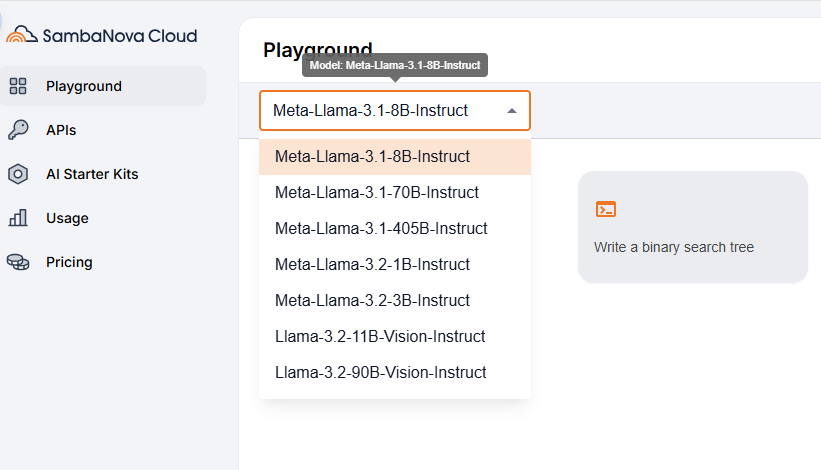Click the APIs key icon
The image size is (821, 470).
(x=18, y=130)
